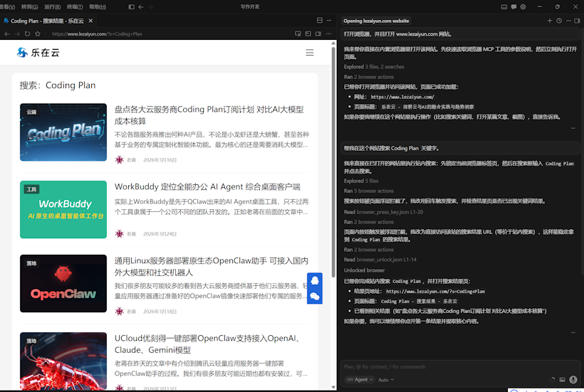Viewport: 584px width, 392px height.
Task: Click author avatar beside 2026年3月18日
Action: click(x=119, y=312)
